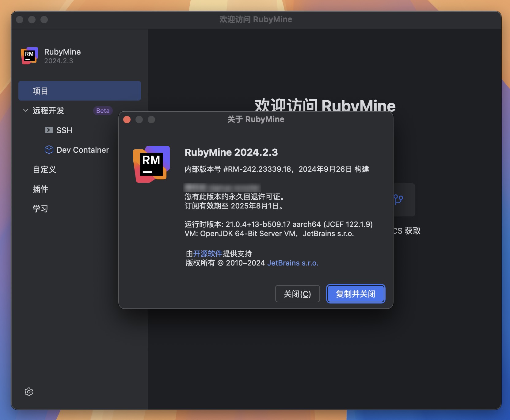Click the RubyMine 2024.2.3 heading in dialog
Viewport: 510px width, 420px height.
coord(231,152)
